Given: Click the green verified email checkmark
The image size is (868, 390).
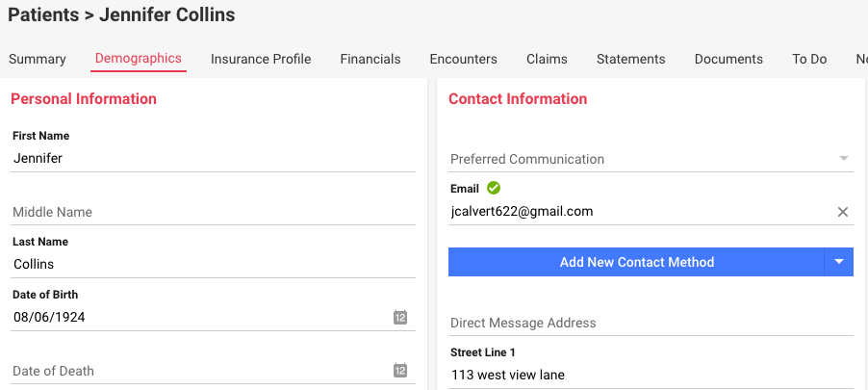Looking at the screenshot, I should pyautogui.click(x=494, y=189).
